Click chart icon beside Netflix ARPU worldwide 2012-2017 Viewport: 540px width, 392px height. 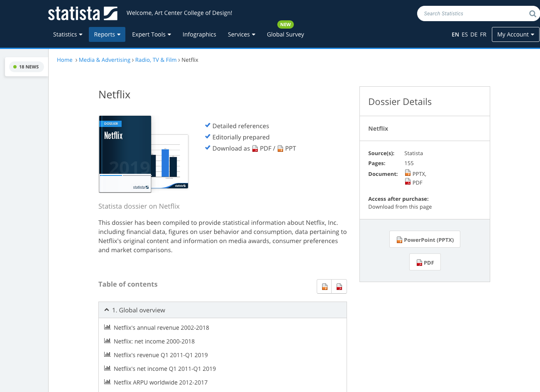click(x=107, y=382)
